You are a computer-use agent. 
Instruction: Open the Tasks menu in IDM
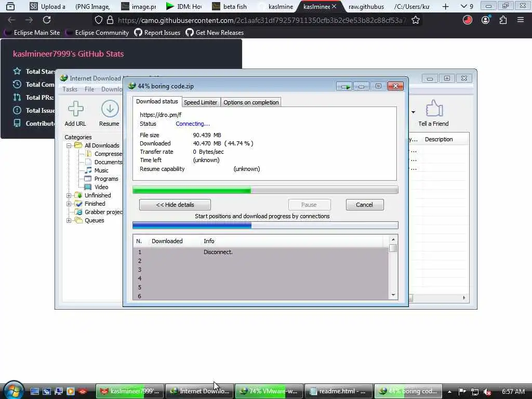pos(70,89)
